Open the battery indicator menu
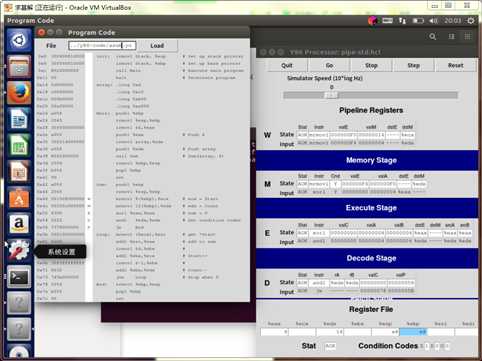482x361 pixels. (418, 21)
